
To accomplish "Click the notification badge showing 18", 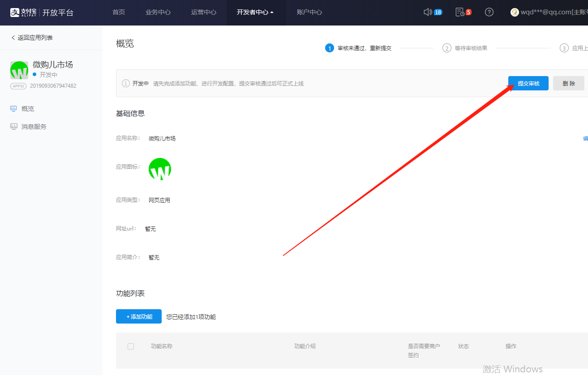I will pos(438,12).
